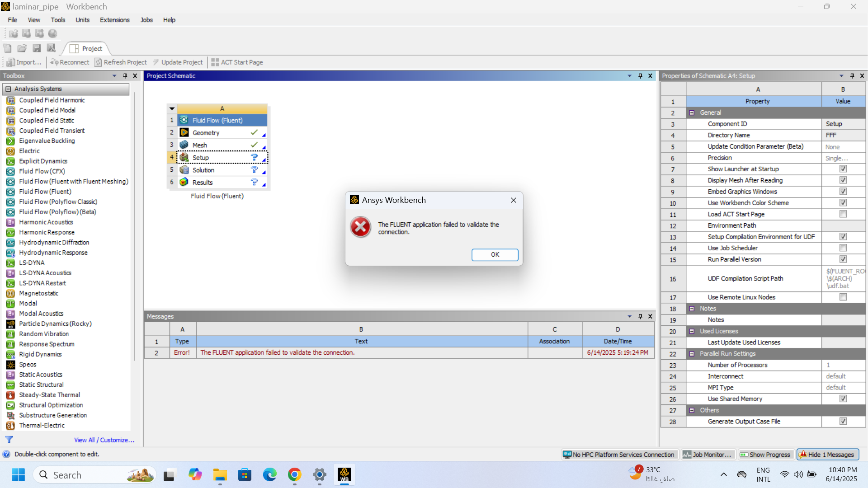Click No HPC Platform Services Connection
The image size is (868, 488).
pos(619,455)
